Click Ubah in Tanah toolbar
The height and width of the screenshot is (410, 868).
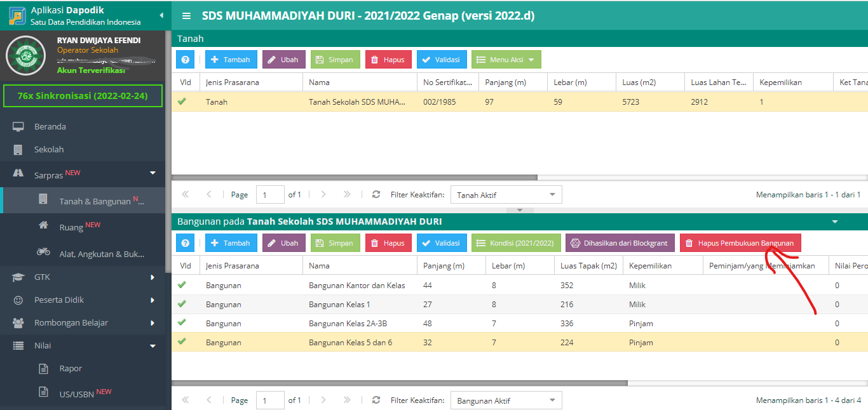pos(284,60)
